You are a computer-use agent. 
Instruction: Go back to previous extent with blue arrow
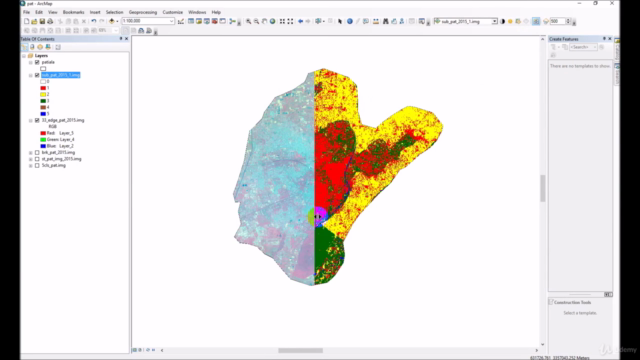[x=300, y=21]
